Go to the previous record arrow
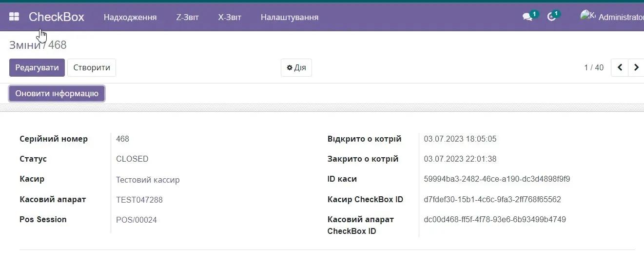 point(620,67)
